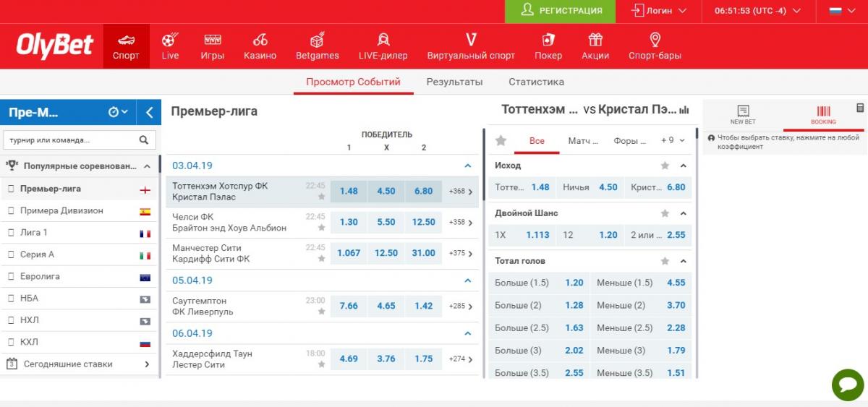Focus the турнир или команда search field
The height and width of the screenshot is (407, 868).
(69, 140)
